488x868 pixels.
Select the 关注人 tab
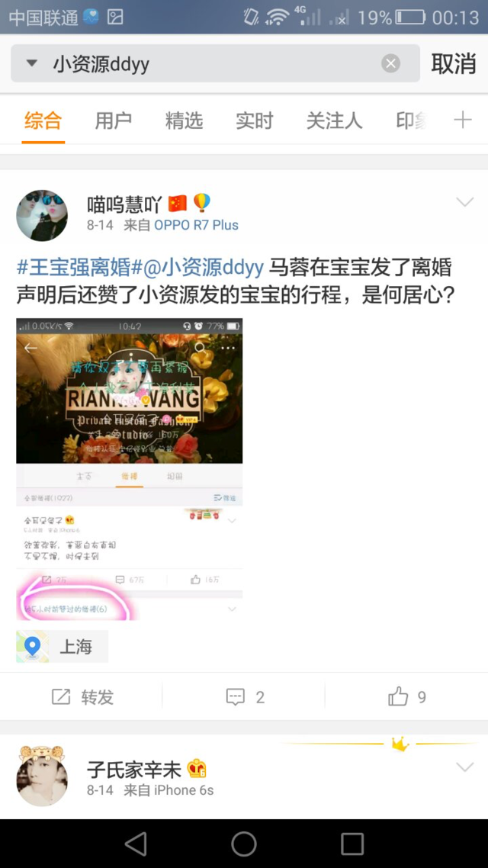click(334, 120)
